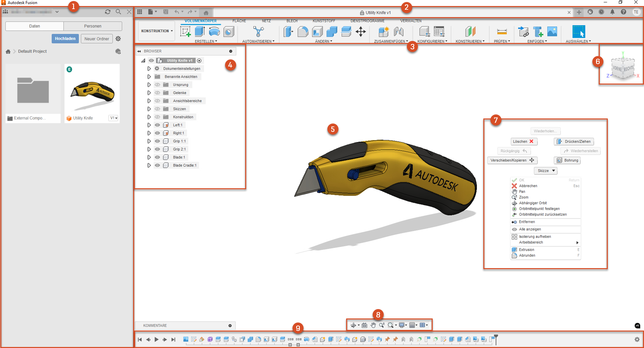Play the timeline
Image resolution: width=644 pixels, height=348 pixels.
click(156, 339)
